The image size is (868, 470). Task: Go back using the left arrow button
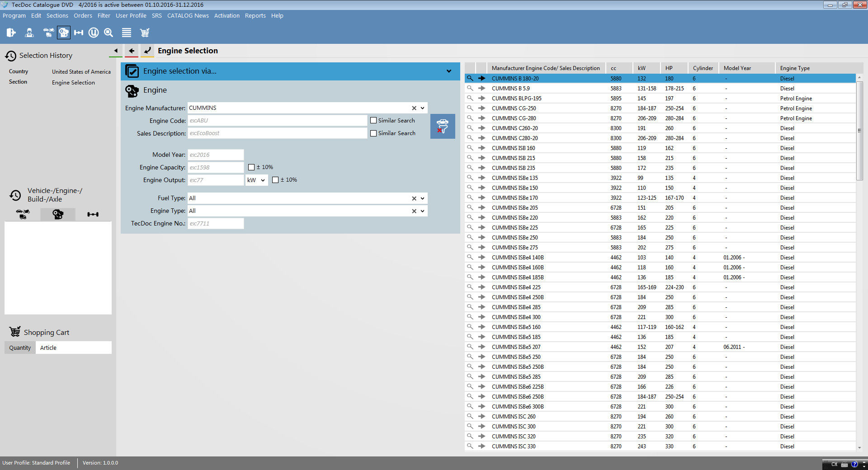coord(132,51)
